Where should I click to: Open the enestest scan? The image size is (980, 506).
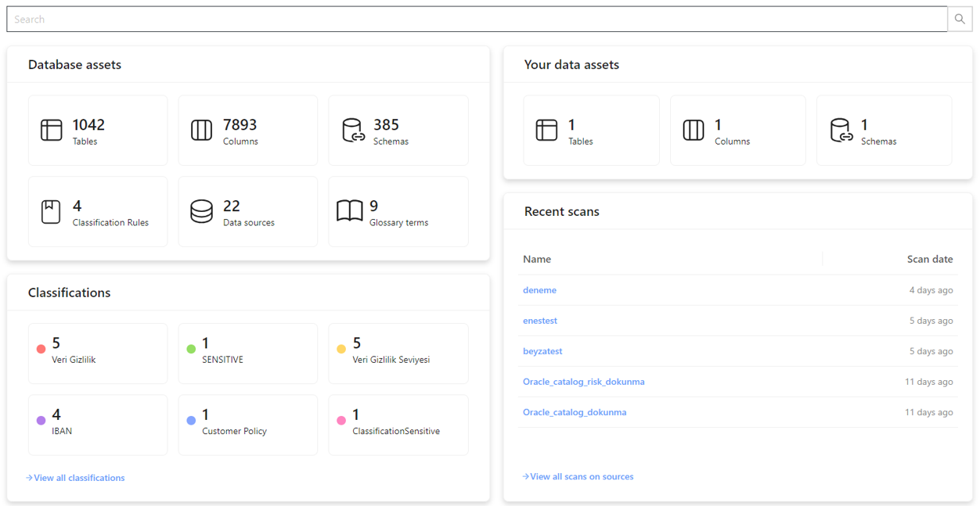(540, 321)
